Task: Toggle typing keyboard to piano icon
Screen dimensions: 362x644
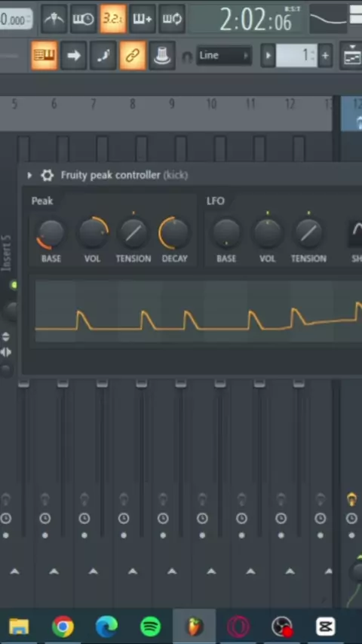Action: coord(44,56)
